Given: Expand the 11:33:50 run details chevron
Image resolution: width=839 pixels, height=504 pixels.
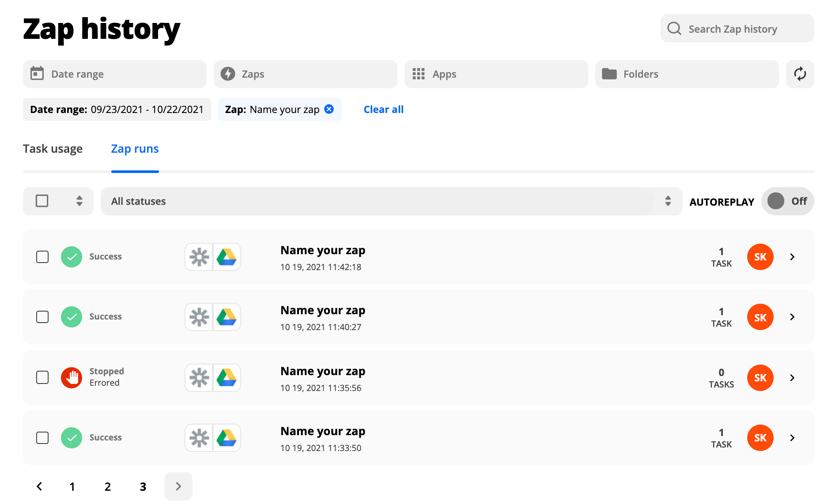Looking at the screenshot, I should pos(792,438).
